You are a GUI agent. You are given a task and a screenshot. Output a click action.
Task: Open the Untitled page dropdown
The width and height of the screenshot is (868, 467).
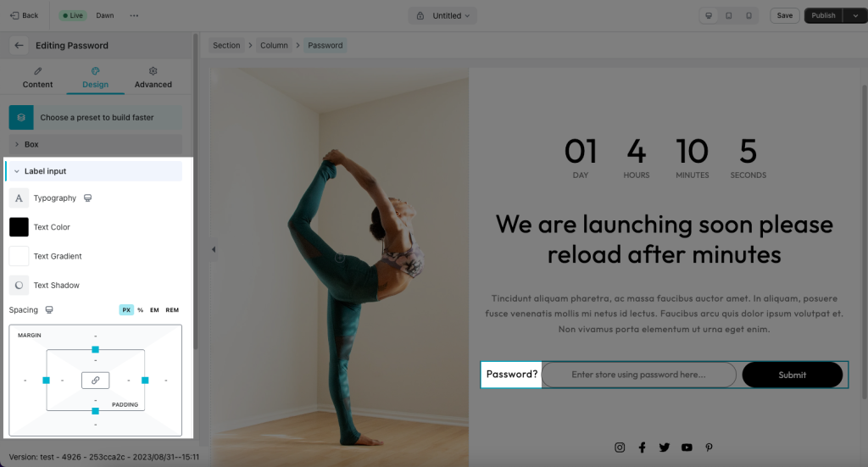coord(442,15)
